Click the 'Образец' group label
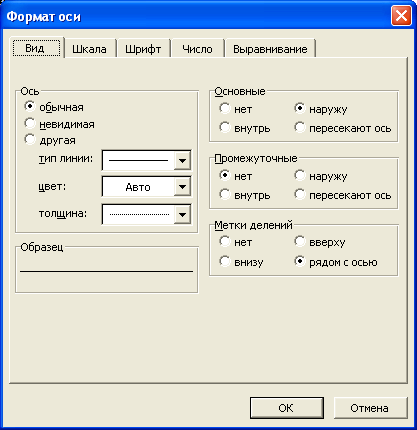This screenshot has height=430, width=417. coord(42,247)
